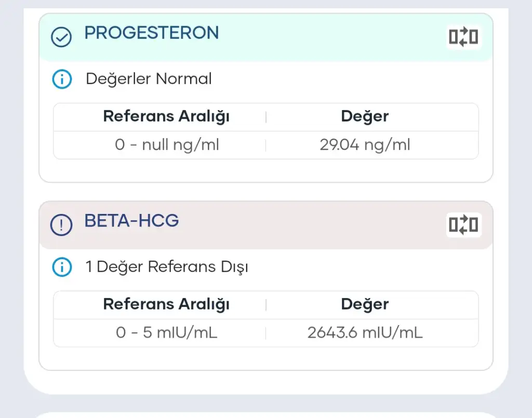Open the PROGESTERON test title
This screenshot has width=532, height=418.
pos(152,33)
